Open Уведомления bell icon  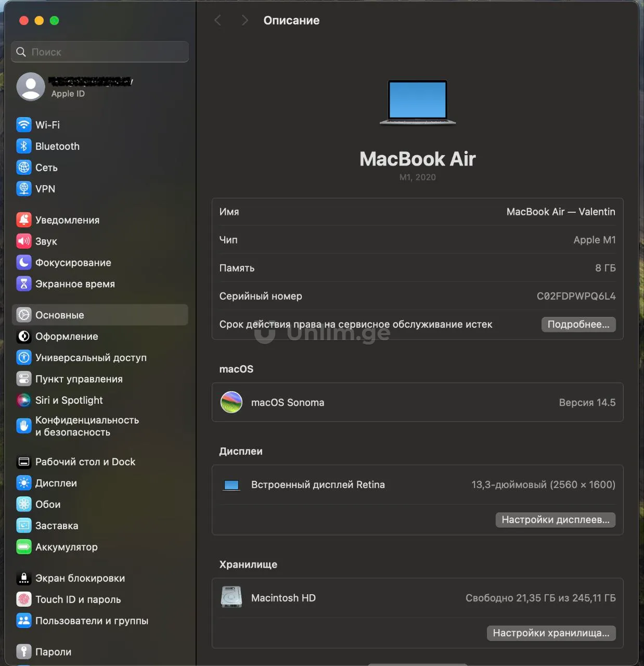(x=24, y=220)
